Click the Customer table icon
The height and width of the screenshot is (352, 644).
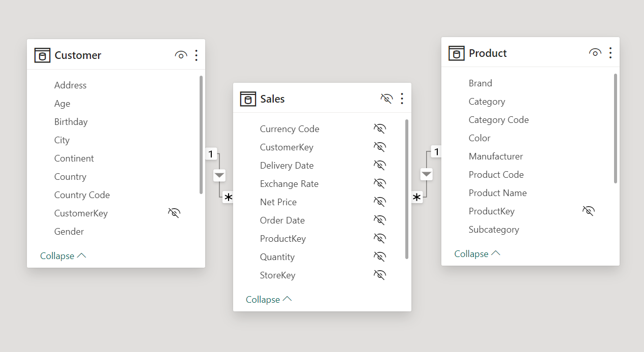(42, 55)
